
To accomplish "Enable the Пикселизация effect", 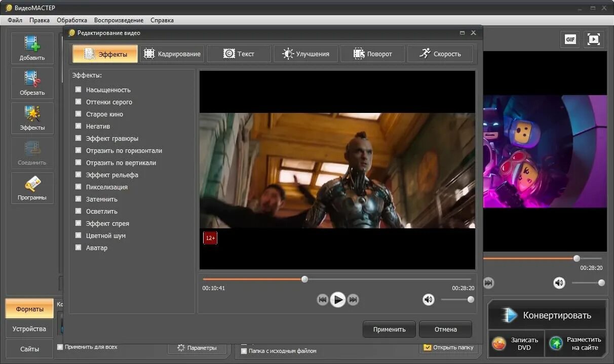I will (x=78, y=187).
